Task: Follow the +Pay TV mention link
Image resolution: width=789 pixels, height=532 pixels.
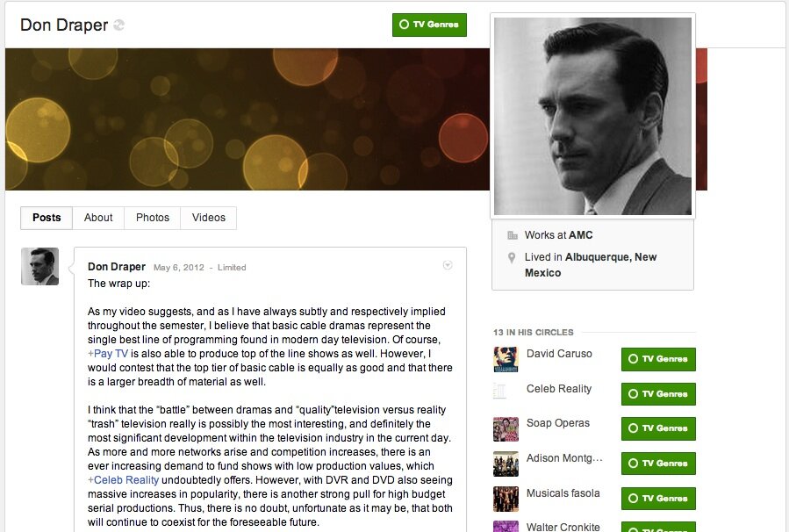Action: (x=108, y=354)
